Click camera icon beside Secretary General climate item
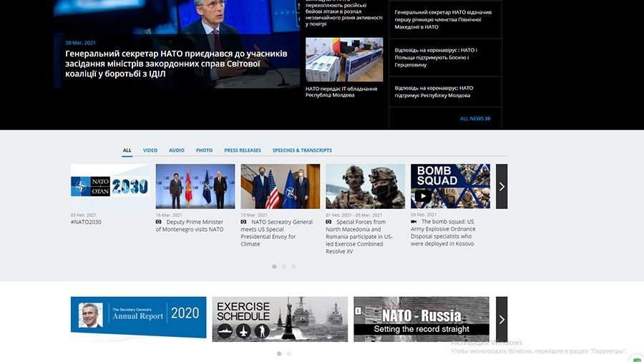The image size is (644, 362). click(243, 222)
